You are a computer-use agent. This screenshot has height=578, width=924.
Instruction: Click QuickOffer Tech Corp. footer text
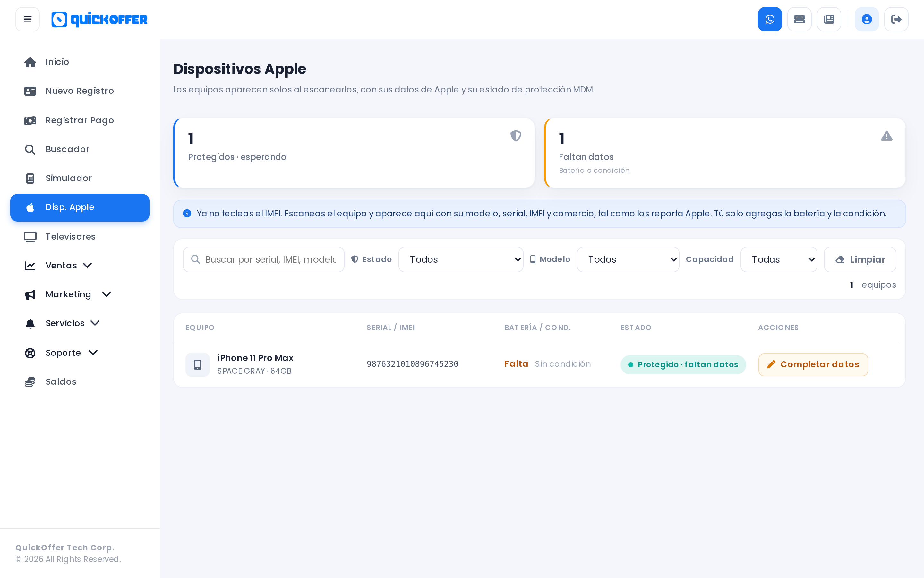65,547
